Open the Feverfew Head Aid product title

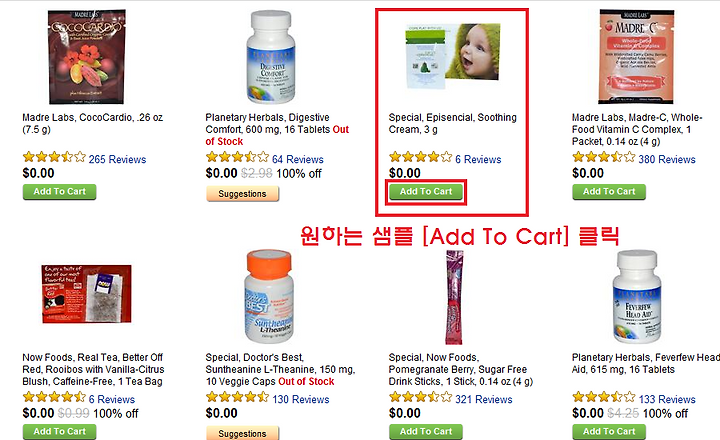pos(645,363)
